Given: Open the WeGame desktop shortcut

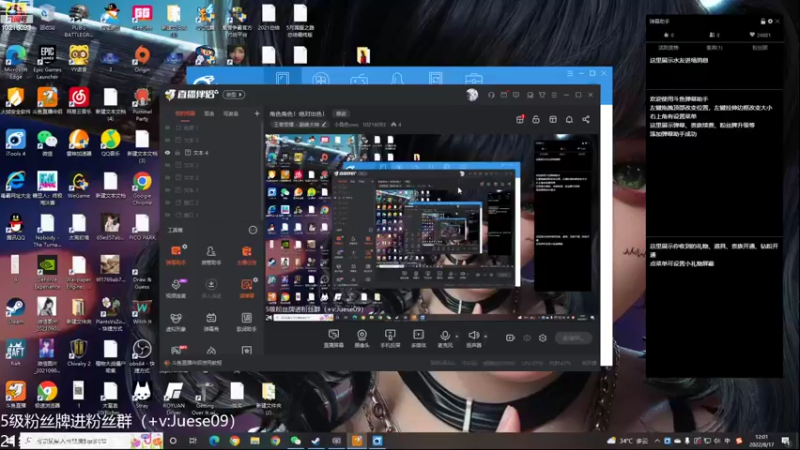Looking at the screenshot, I should 79,186.
